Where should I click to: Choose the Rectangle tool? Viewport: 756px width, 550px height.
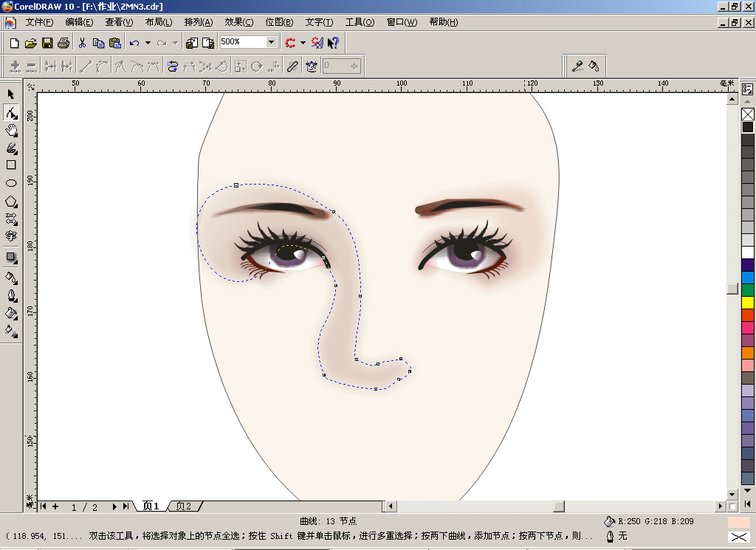click(x=11, y=165)
